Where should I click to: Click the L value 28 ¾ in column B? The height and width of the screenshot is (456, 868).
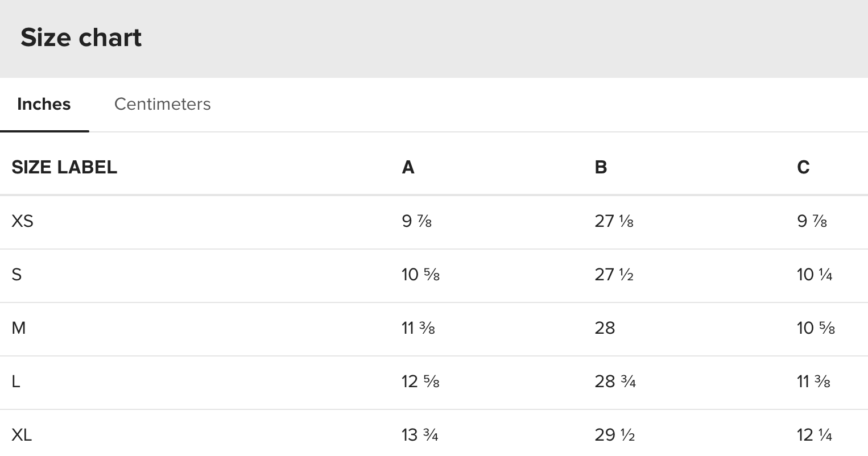click(x=615, y=382)
